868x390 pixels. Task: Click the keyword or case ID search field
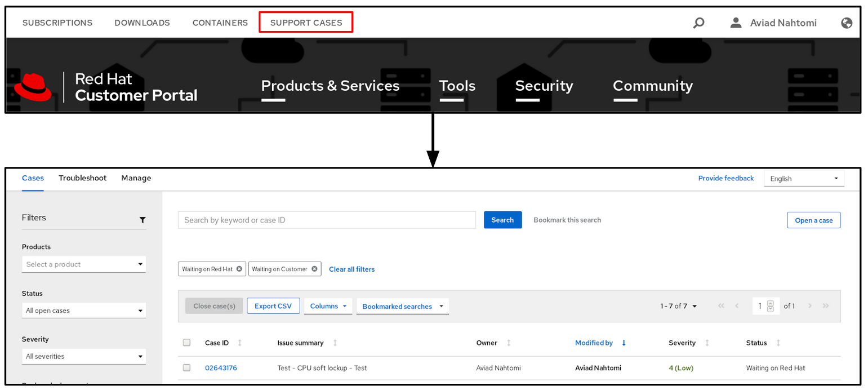pyautogui.click(x=327, y=220)
